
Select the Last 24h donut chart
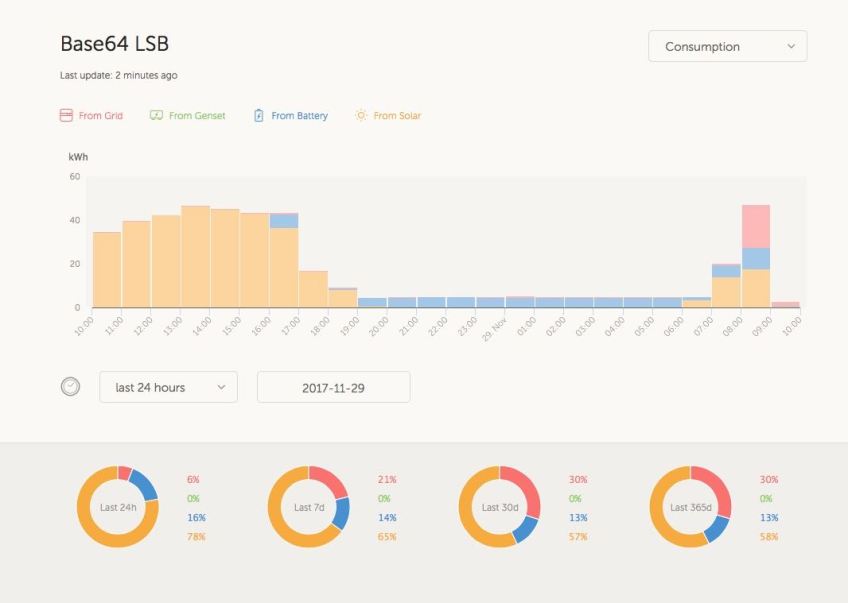tap(118, 507)
